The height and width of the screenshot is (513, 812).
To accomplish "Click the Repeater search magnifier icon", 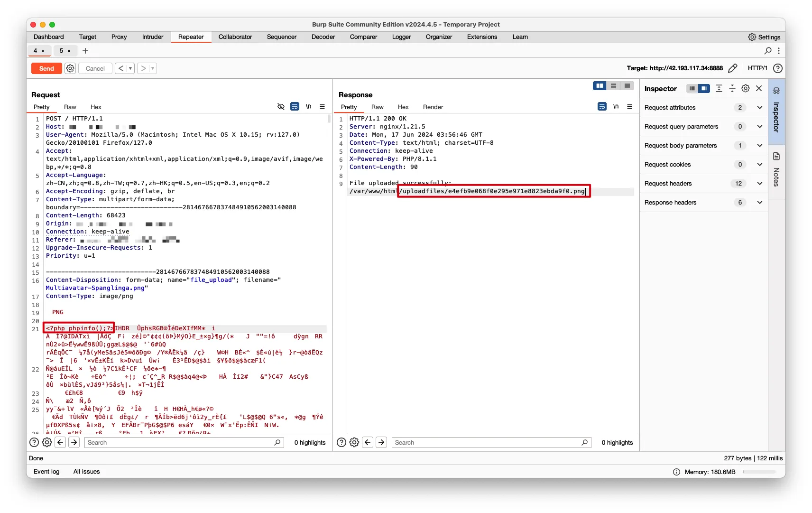I will click(768, 50).
